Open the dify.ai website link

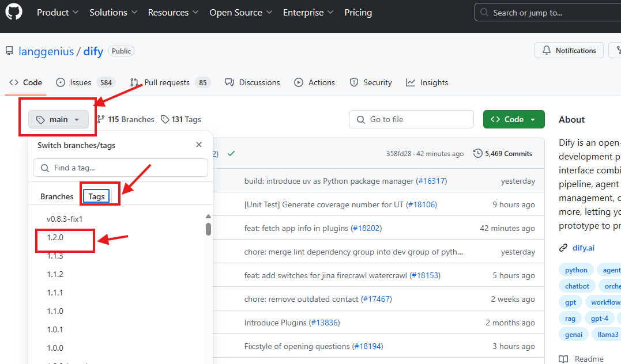pyautogui.click(x=584, y=248)
